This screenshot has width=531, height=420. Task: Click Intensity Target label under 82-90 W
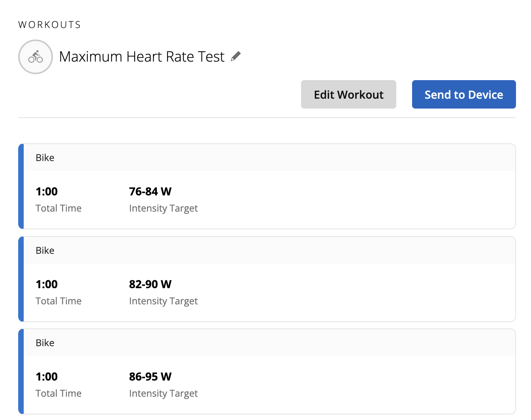pyautogui.click(x=163, y=301)
